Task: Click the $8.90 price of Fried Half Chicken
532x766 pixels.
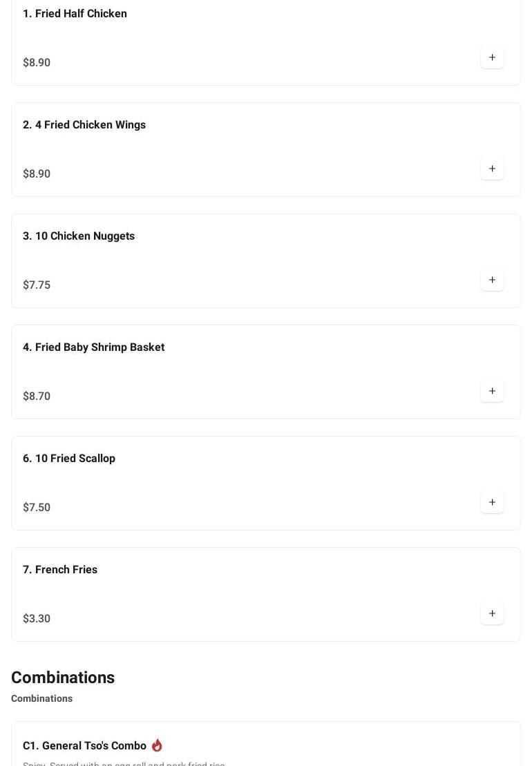Action: 37,63
